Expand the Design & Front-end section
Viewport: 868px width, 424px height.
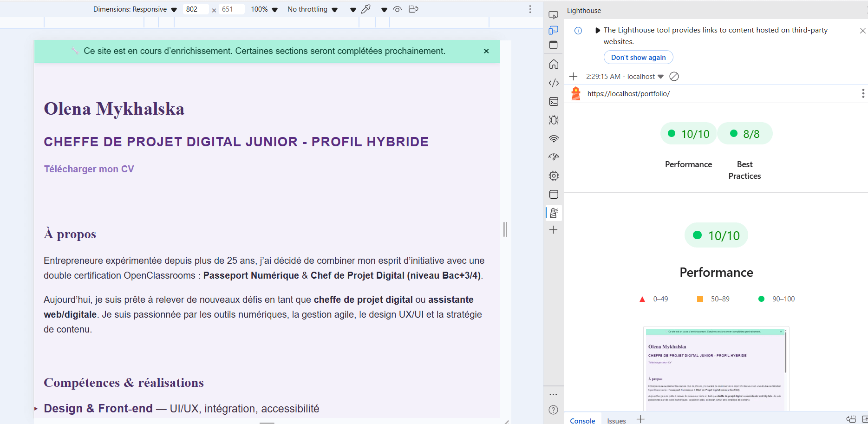(181, 409)
